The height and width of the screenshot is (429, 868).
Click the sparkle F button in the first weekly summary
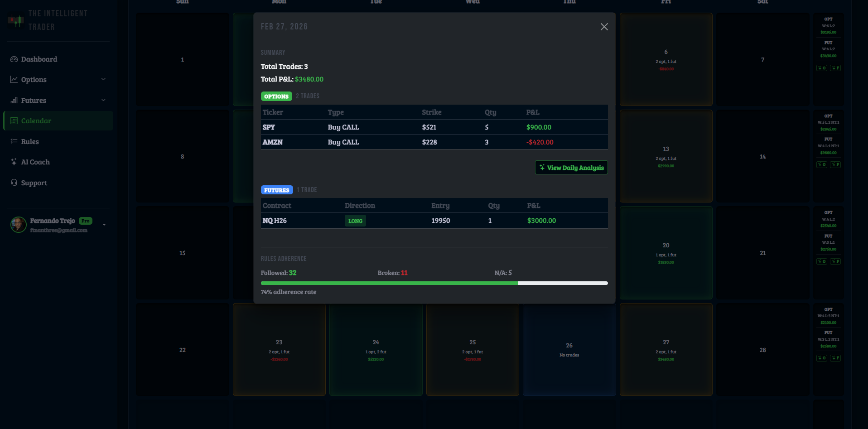(x=836, y=68)
